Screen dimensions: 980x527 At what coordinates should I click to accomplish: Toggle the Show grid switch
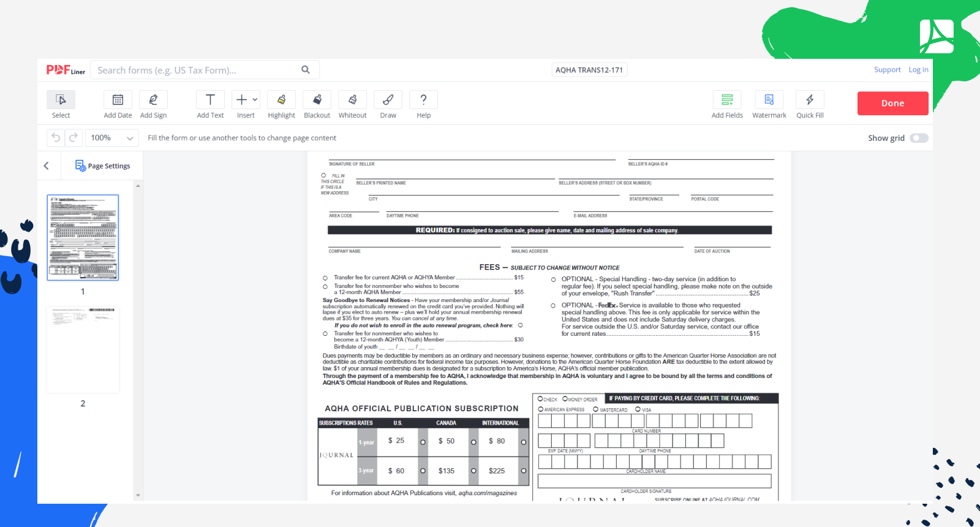(919, 138)
